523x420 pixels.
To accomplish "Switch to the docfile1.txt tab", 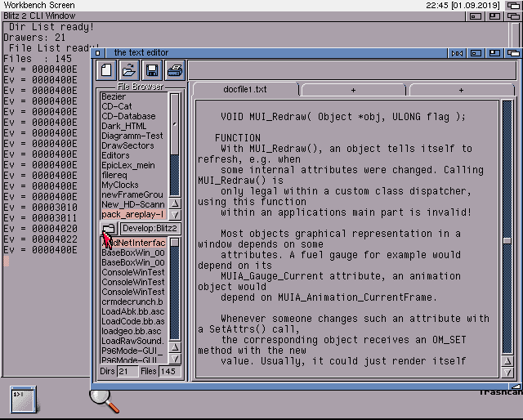I will tap(244, 89).
